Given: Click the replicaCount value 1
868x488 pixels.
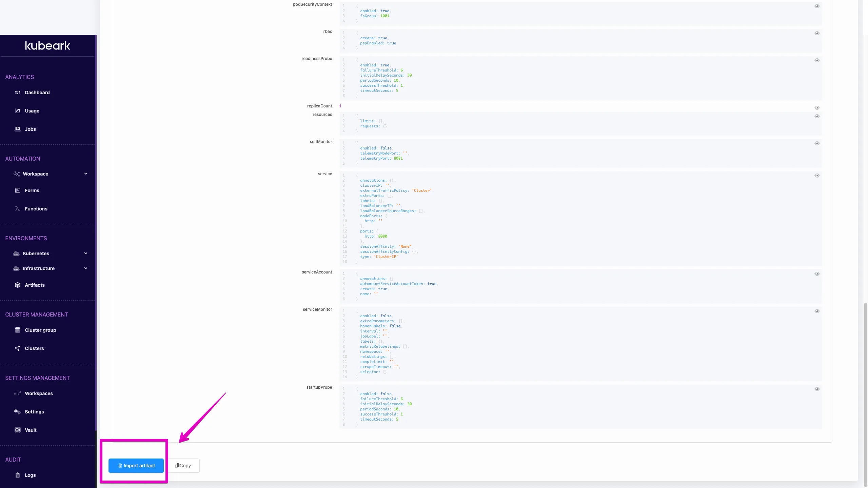Looking at the screenshot, I should pyautogui.click(x=340, y=106).
